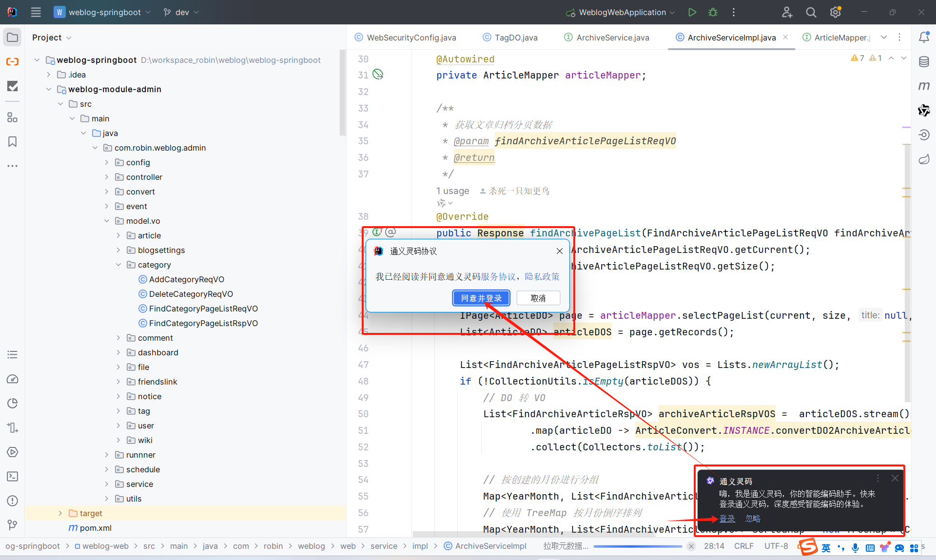This screenshot has width=936, height=560.
Task: Open more run actions (three dots)
Action: pyautogui.click(x=733, y=12)
